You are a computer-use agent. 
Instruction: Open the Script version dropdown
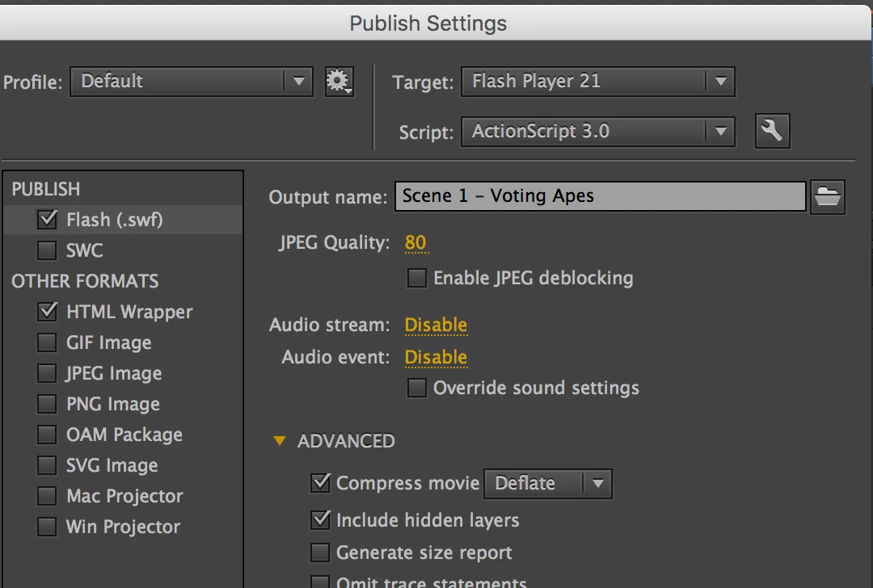click(597, 132)
